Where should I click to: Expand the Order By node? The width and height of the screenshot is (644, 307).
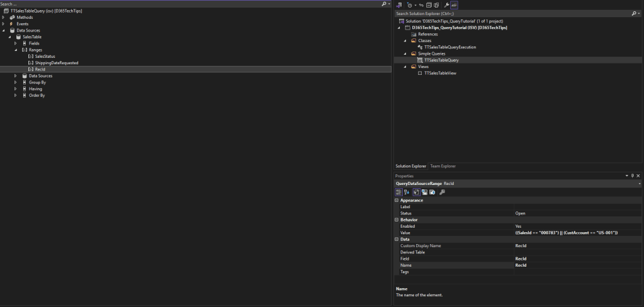[16, 96]
